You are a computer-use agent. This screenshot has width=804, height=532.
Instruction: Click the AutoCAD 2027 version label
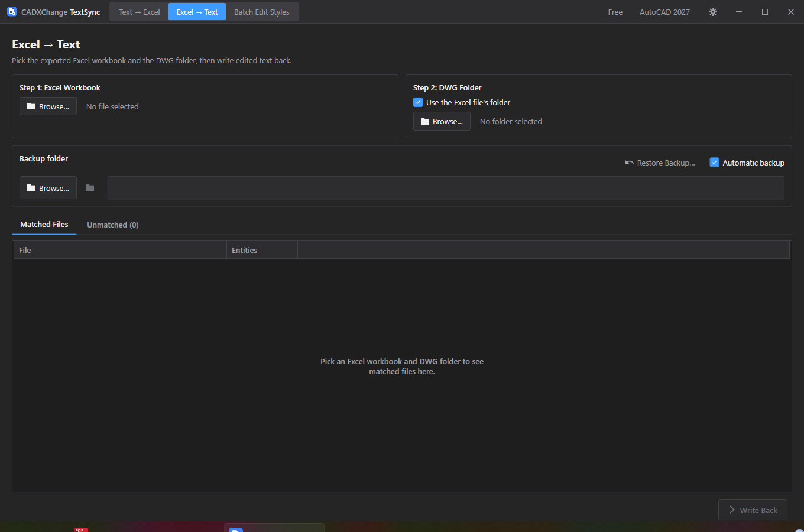tap(664, 12)
